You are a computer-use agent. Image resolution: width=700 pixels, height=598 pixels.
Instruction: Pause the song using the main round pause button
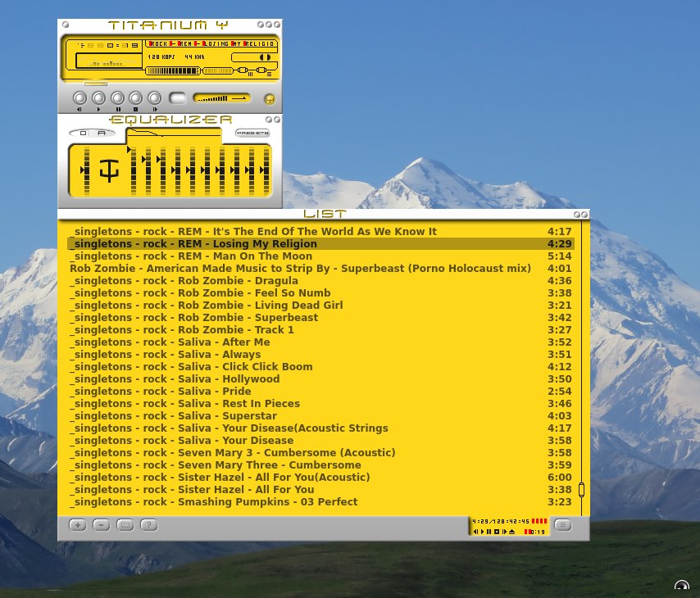pos(117,98)
